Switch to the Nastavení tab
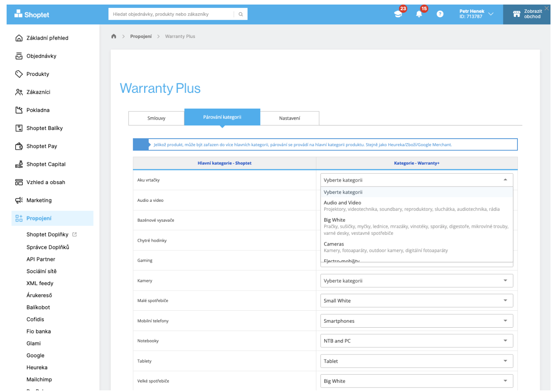The height and width of the screenshot is (392, 560). [289, 118]
